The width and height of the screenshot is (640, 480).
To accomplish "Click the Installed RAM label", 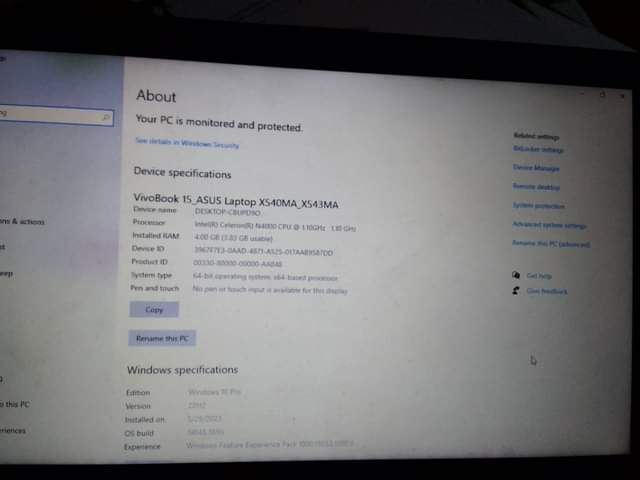I will tap(156, 236).
